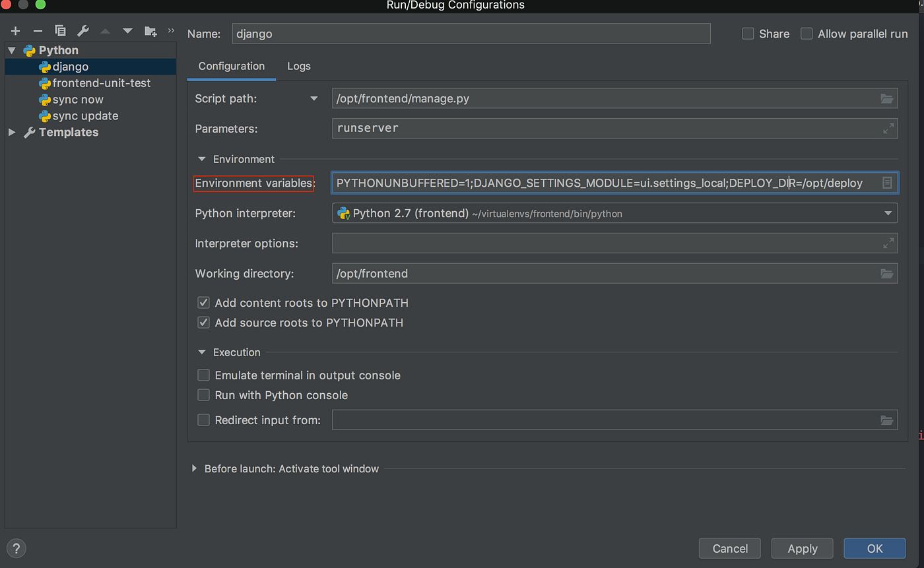Create a new configurations folder
The height and width of the screenshot is (568, 924).
[150, 30]
